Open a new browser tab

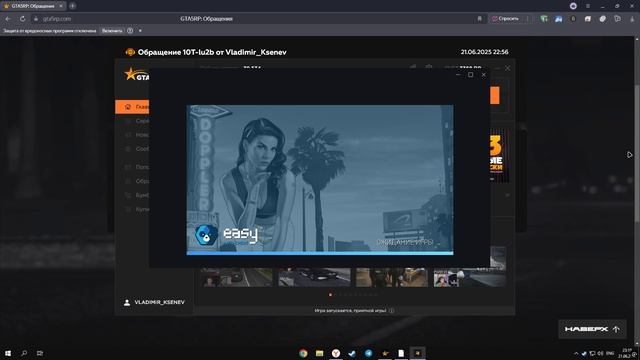(72, 6)
